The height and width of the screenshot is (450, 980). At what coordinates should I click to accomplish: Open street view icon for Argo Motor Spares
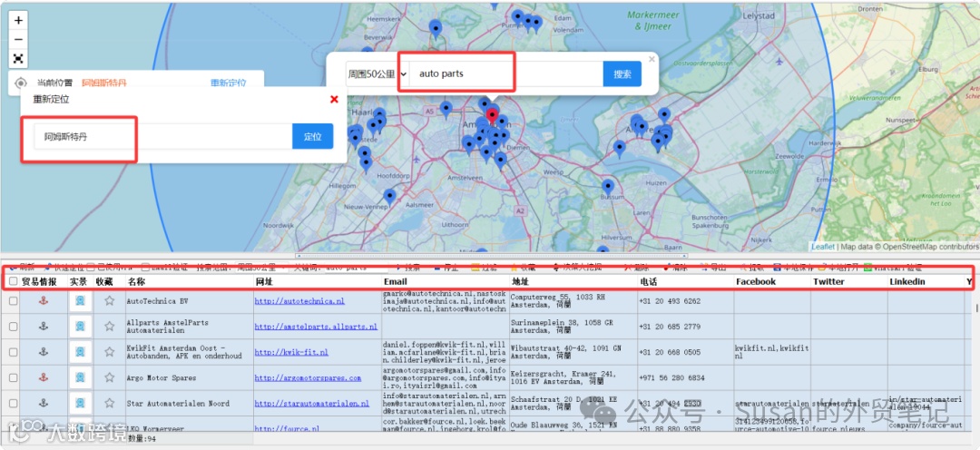click(80, 377)
